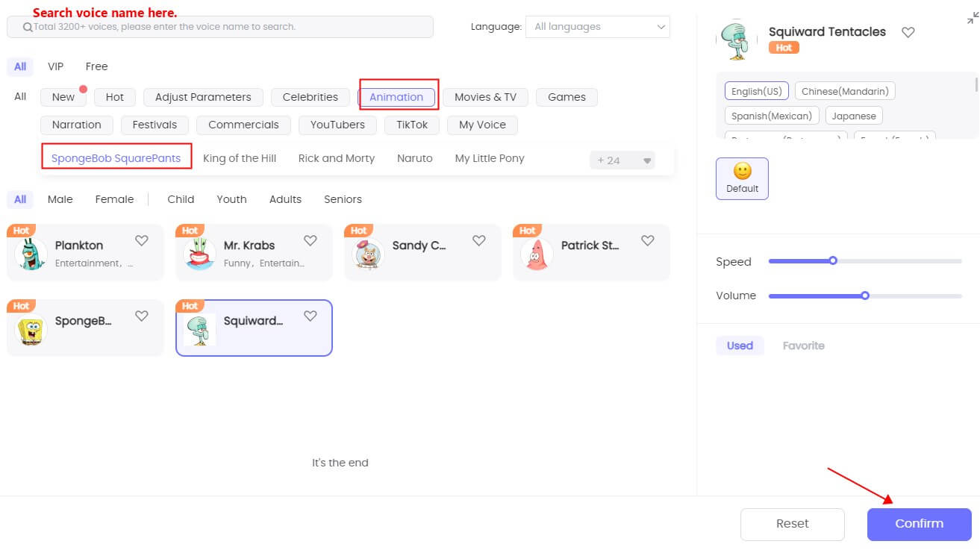Select Spanish(Mexican) language option

point(772,116)
